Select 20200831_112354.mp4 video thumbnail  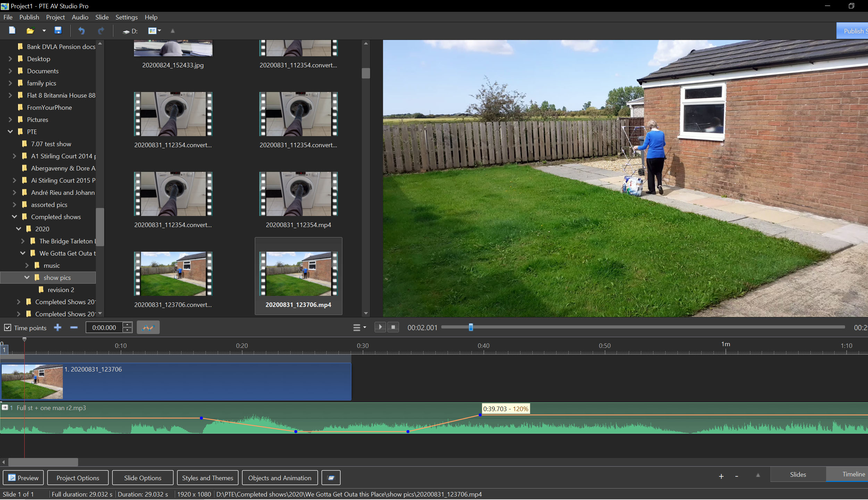tap(298, 194)
